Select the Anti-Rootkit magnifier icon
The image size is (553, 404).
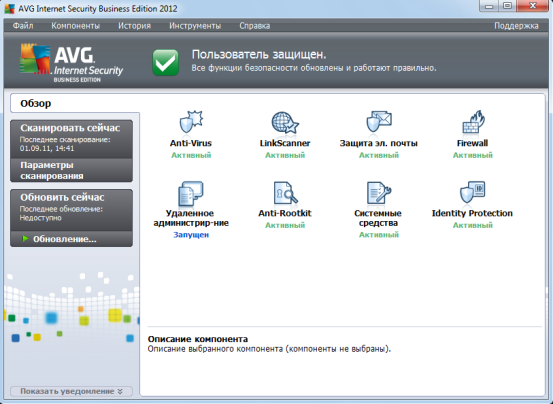point(285,193)
